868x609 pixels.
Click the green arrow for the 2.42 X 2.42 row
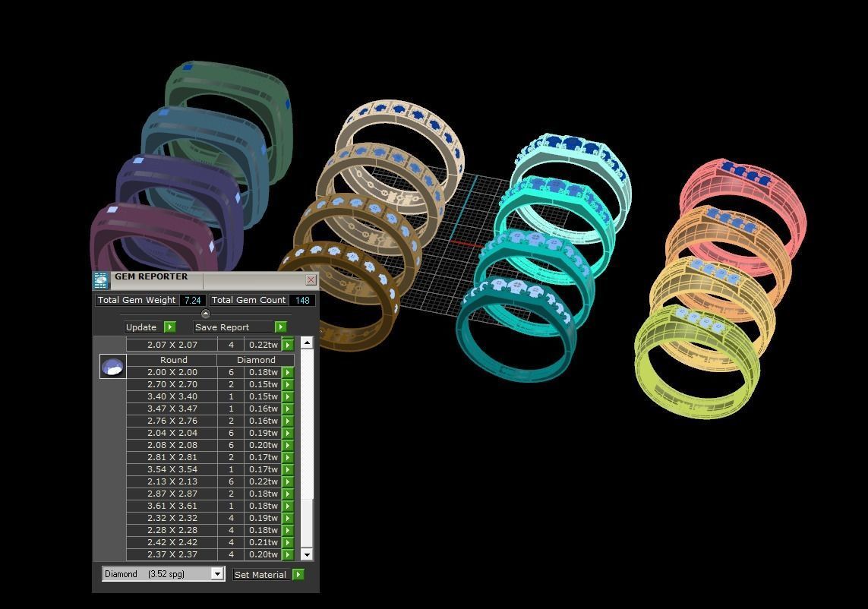[288, 543]
